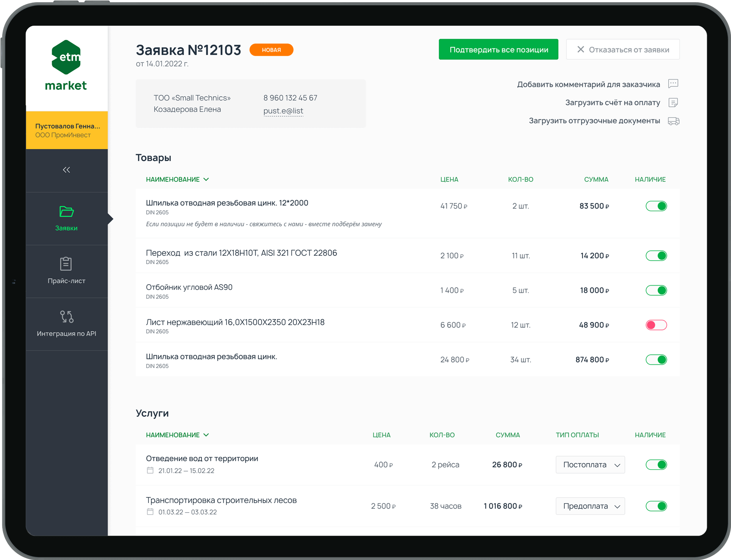Toggle availability for Отбойник угловой AS90
The width and height of the screenshot is (731, 560).
click(656, 290)
